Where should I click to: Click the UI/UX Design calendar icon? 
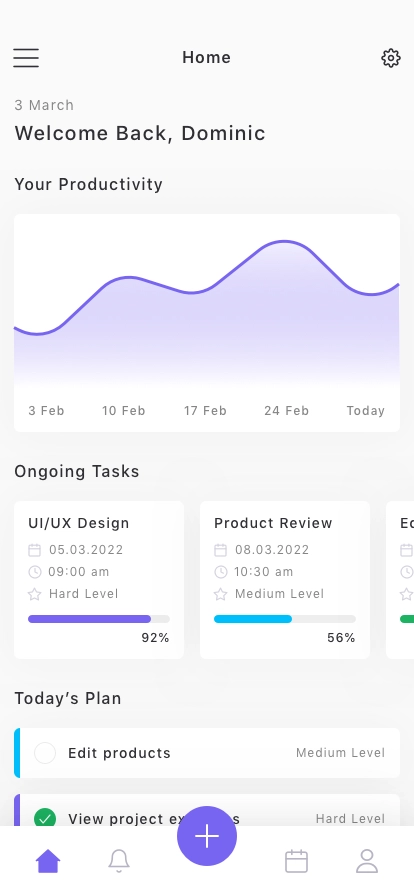pos(34,550)
